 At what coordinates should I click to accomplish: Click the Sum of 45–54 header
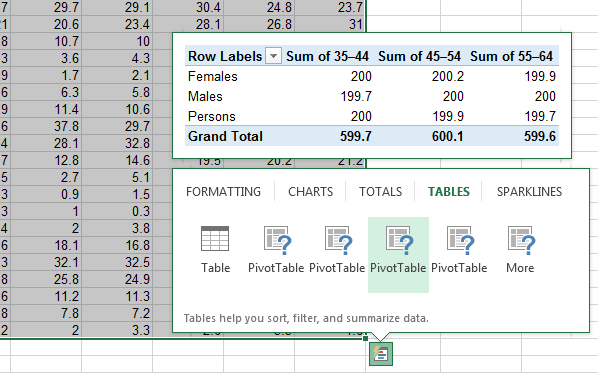(420, 56)
